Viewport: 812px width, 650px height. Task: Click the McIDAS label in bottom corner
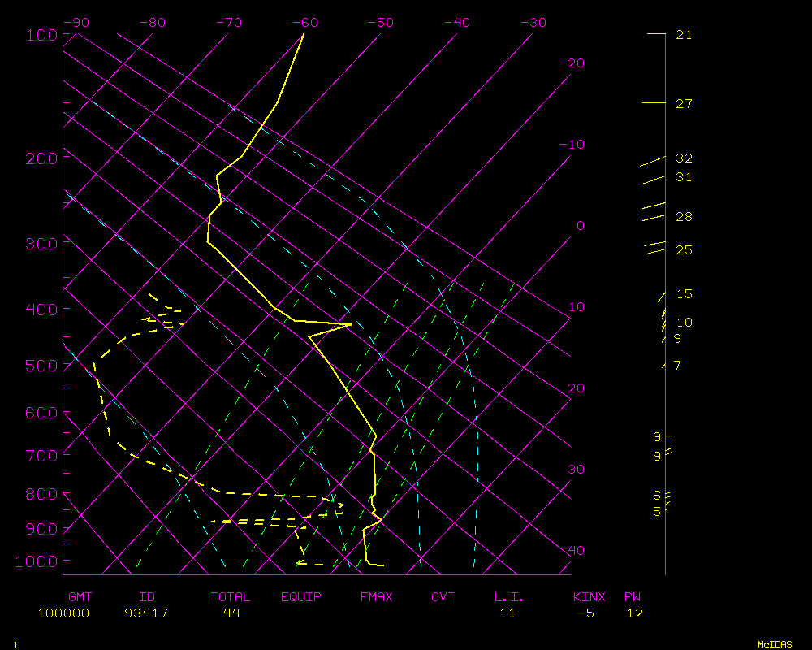(775, 644)
